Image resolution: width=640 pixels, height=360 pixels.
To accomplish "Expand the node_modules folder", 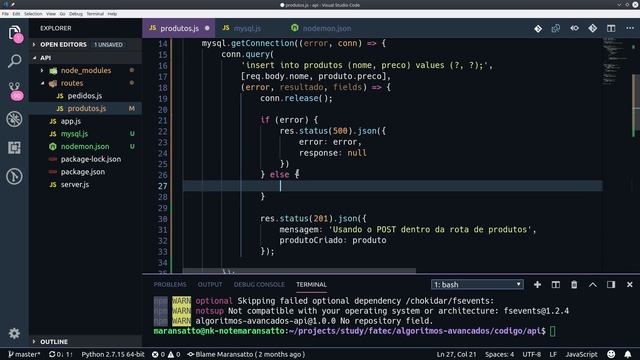I will pos(86,71).
